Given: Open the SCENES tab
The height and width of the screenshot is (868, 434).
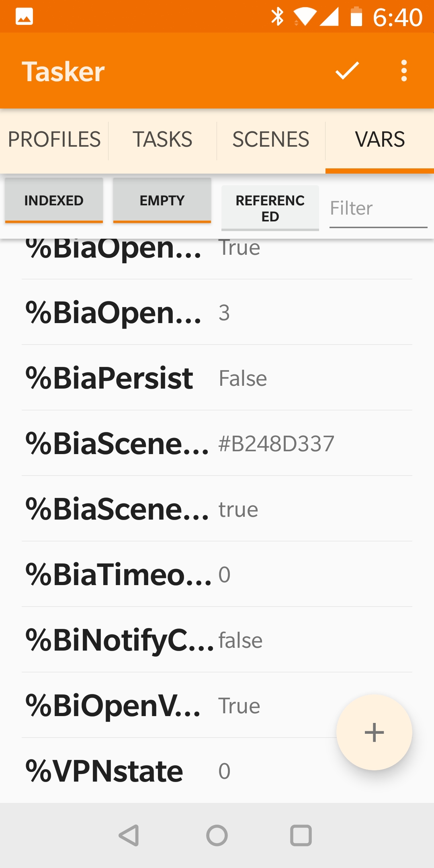Looking at the screenshot, I should point(271,139).
